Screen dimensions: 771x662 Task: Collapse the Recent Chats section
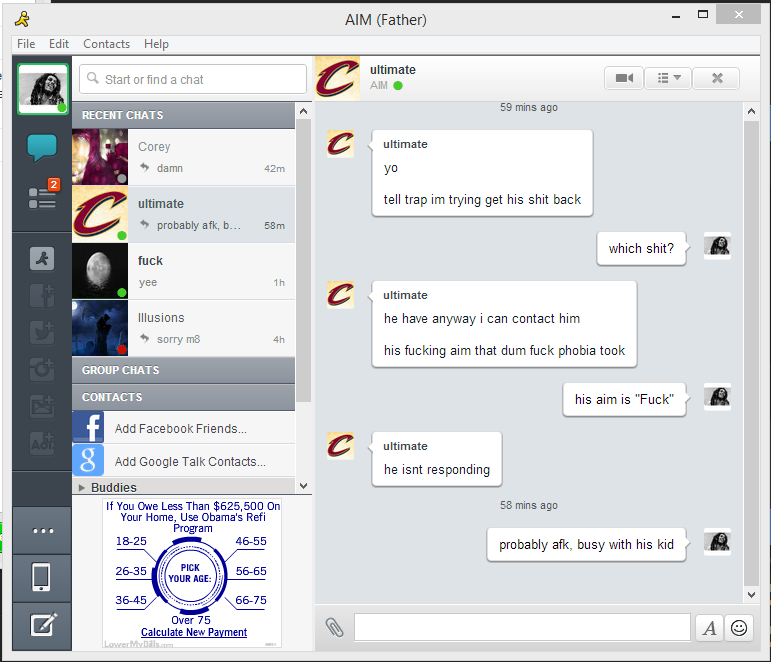(183, 115)
